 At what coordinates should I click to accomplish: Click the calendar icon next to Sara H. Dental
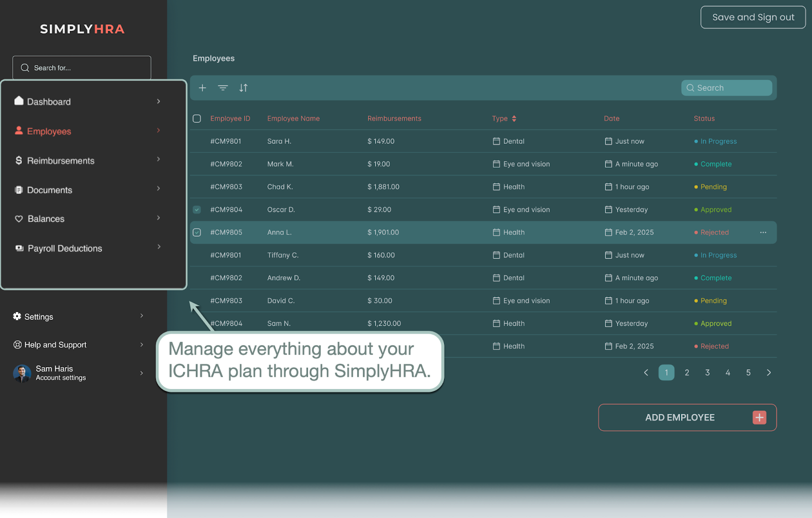coord(496,141)
